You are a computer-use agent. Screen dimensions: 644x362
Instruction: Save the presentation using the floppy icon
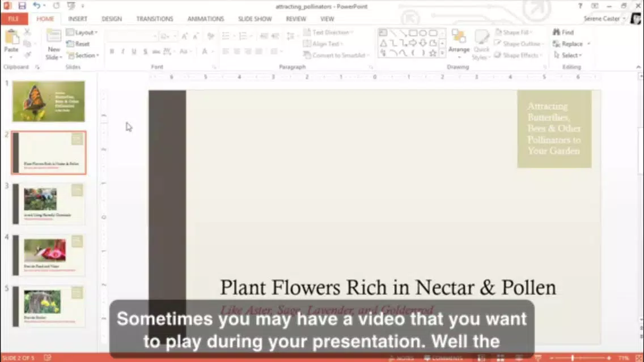[x=22, y=6]
